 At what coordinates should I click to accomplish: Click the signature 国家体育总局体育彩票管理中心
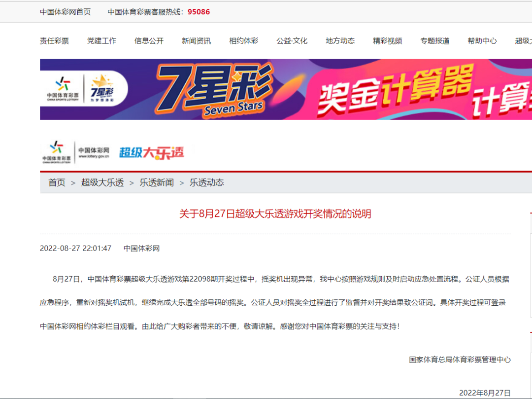pos(460,360)
